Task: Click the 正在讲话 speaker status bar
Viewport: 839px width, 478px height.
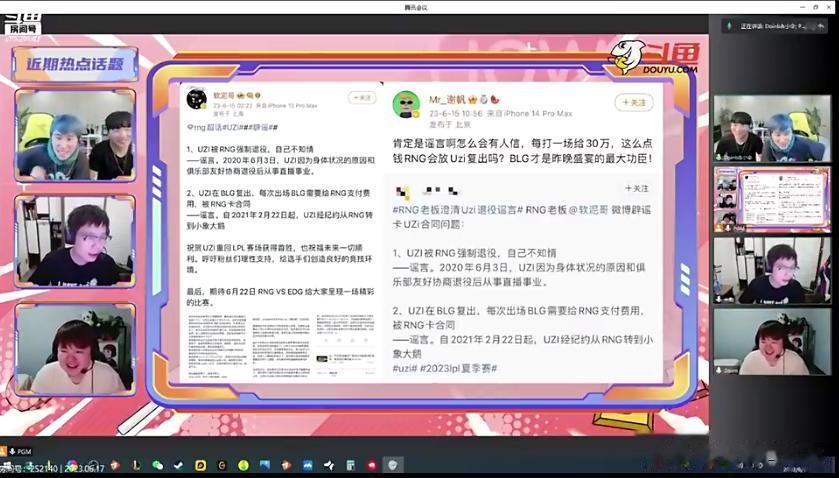Action: coord(774,26)
